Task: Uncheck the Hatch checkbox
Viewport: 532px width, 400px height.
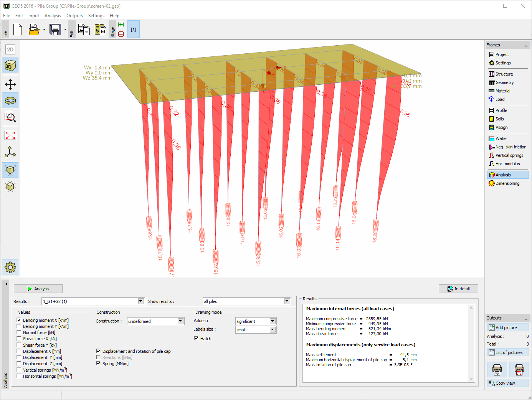Action: point(196,339)
